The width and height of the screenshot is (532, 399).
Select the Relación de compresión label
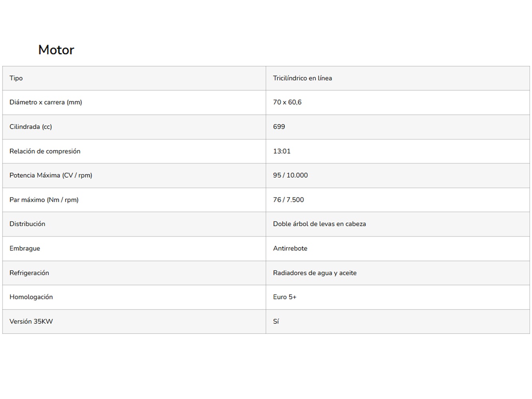pyautogui.click(x=45, y=151)
